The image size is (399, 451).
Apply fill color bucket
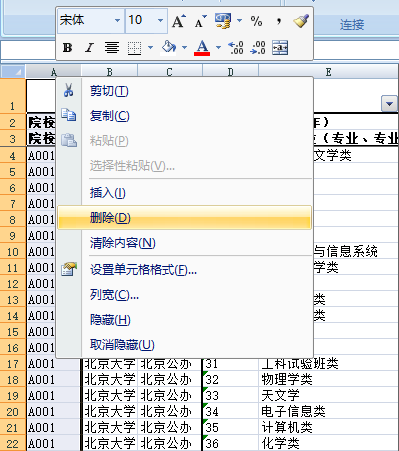[168, 47]
